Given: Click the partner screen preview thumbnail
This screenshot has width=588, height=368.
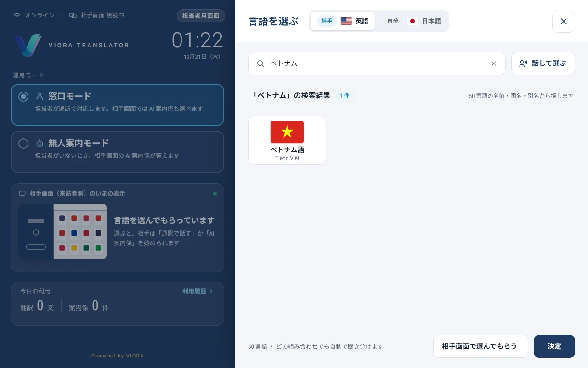Looking at the screenshot, I should pyautogui.click(x=62, y=231).
